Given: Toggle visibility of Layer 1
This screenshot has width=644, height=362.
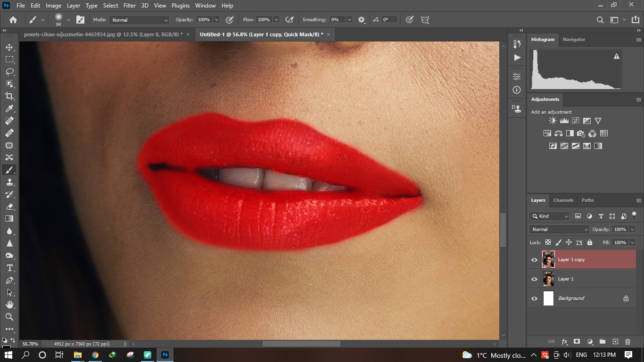Looking at the screenshot, I should 534,279.
